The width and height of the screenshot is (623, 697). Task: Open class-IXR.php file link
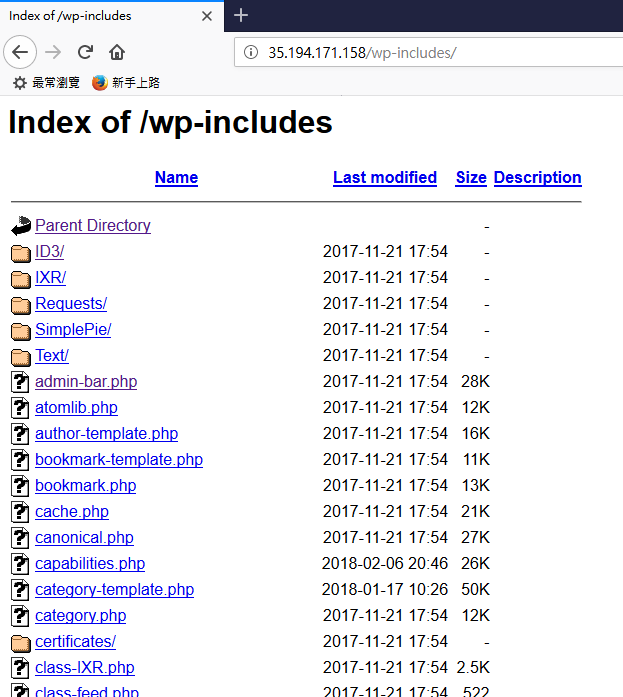[85, 668]
